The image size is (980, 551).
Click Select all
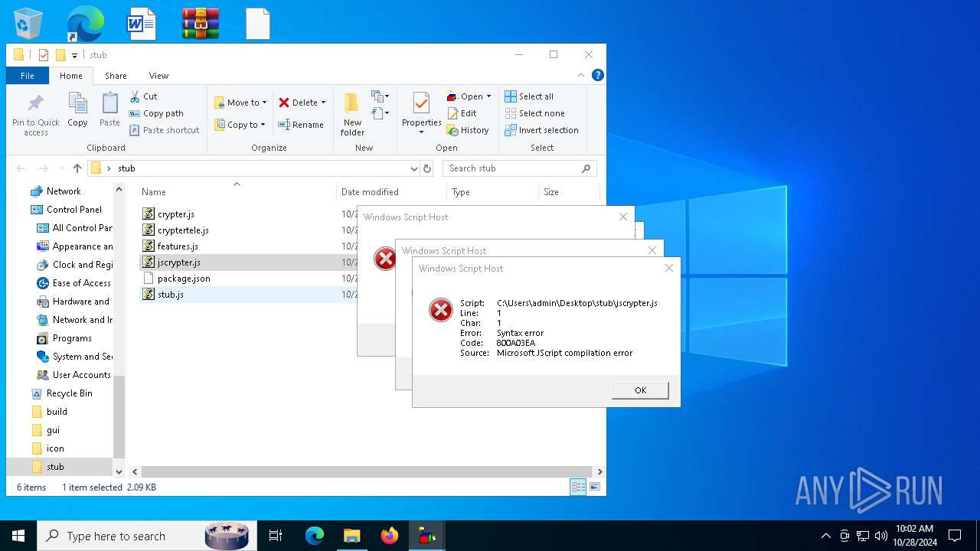(529, 96)
